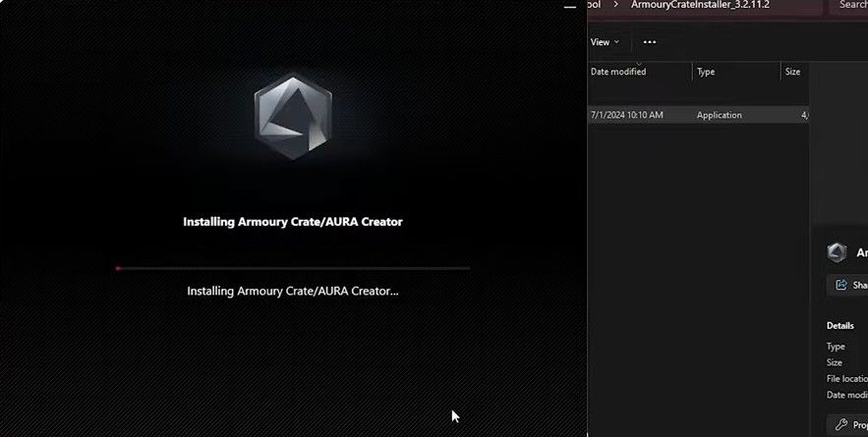The image size is (868, 437).
Task: Click the Armoury Crate hexagon logo
Action: (293, 117)
